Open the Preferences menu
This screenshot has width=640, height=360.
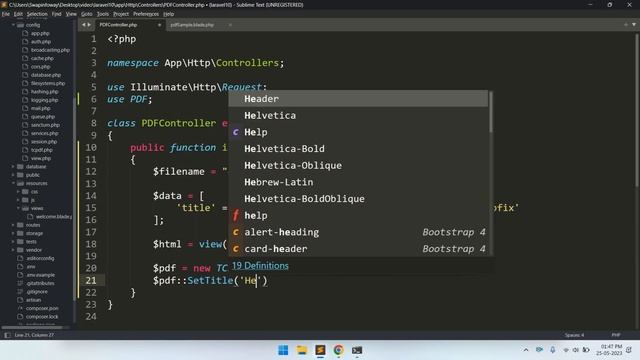tap(146, 14)
